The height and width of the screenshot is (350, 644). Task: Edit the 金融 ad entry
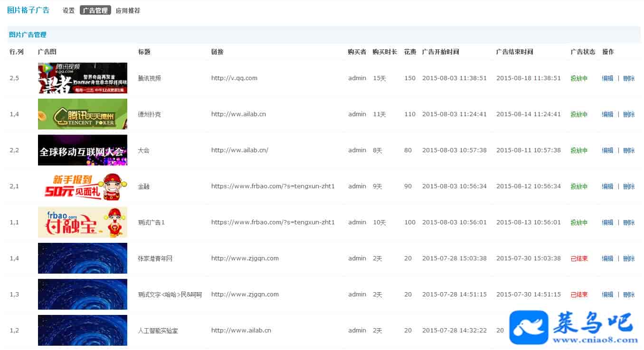pos(607,186)
